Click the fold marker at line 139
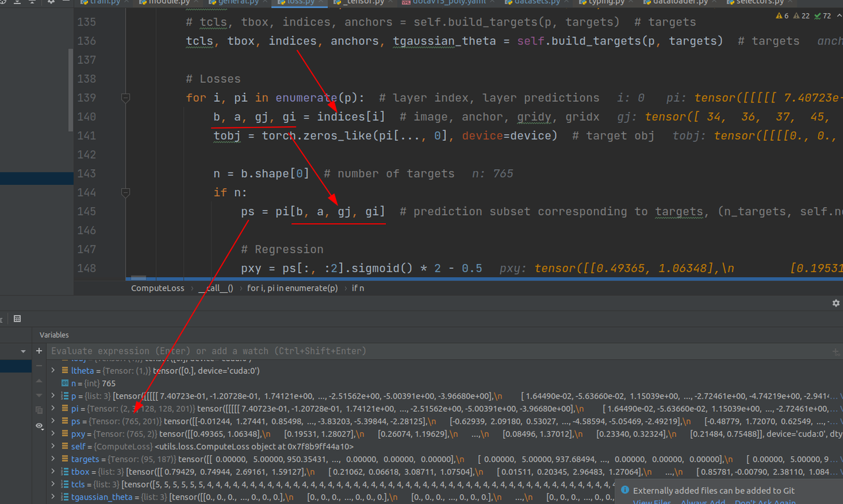 pos(125,97)
